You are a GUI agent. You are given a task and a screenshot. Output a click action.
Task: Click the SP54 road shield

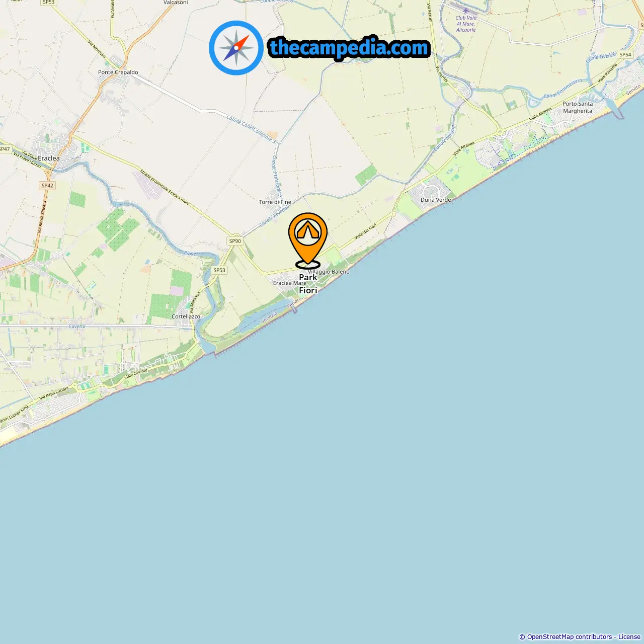[625, 54]
